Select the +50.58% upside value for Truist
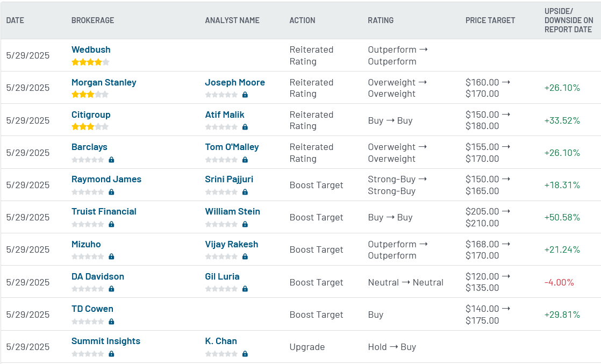 [x=563, y=217]
